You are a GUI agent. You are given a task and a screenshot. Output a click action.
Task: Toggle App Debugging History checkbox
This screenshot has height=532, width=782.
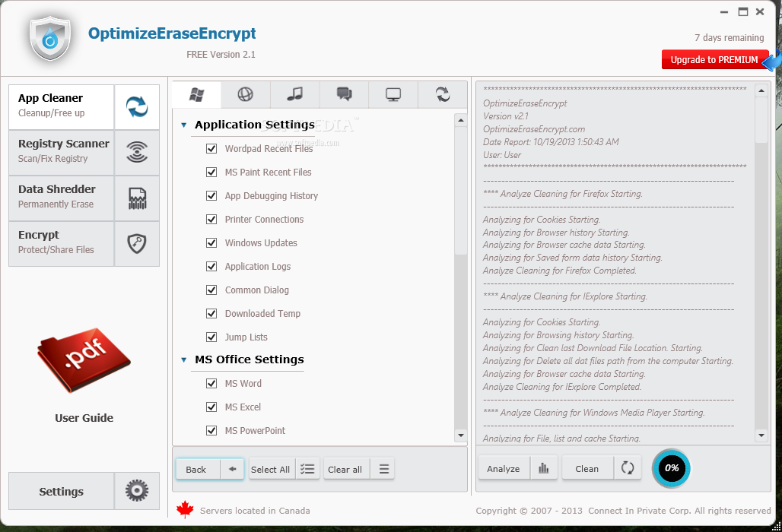pyautogui.click(x=211, y=196)
